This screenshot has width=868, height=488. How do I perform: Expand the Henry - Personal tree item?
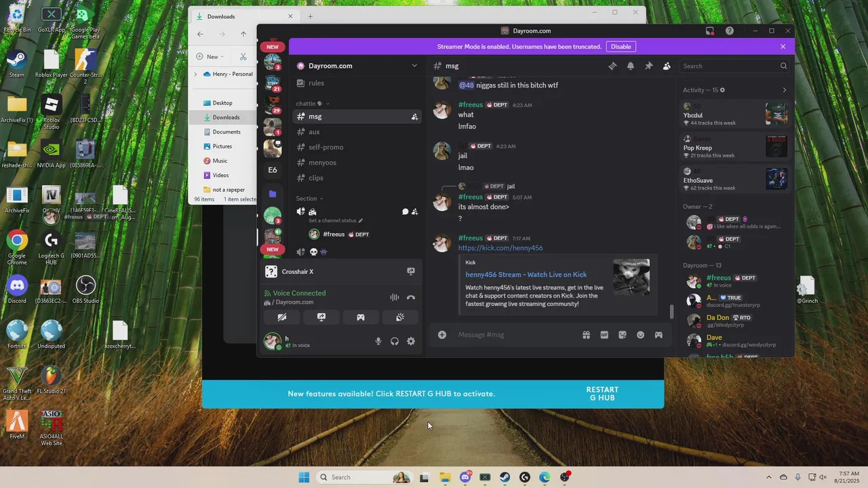pyautogui.click(x=196, y=74)
